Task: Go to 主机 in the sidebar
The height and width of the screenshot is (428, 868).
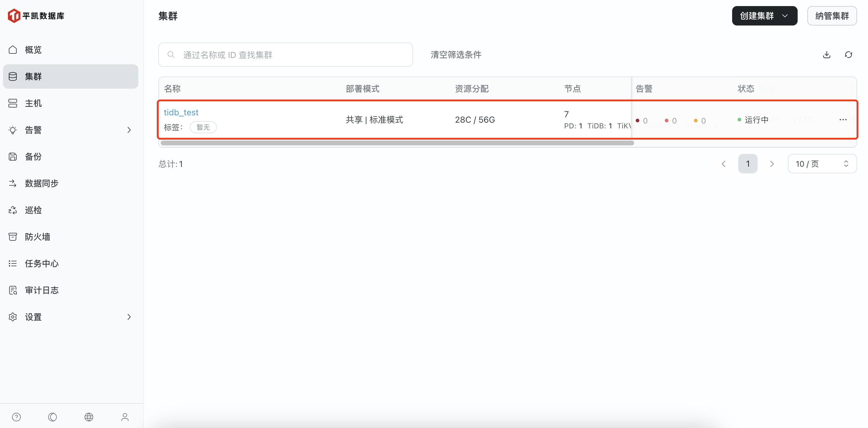Action: point(33,103)
